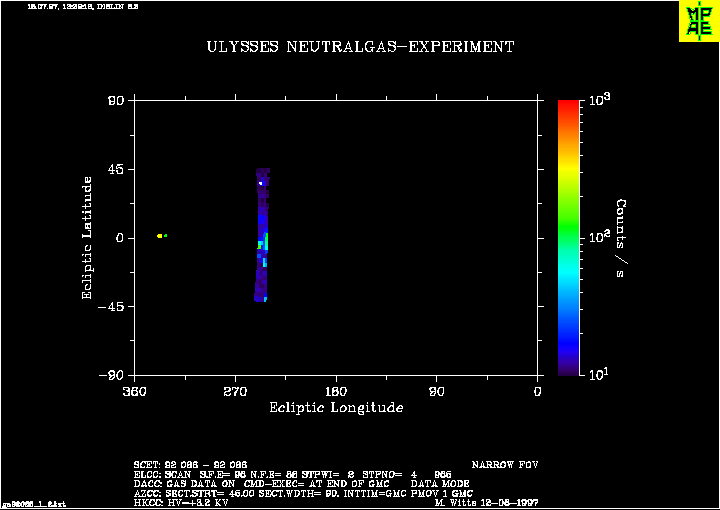The width and height of the screenshot is (720, 510).
Task: Click the 10² colorbar label
Action: [600, 237]
